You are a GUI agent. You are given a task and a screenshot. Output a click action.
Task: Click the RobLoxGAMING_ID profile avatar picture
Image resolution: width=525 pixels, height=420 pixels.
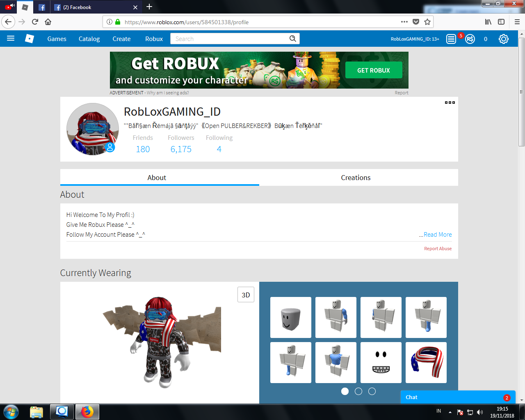[93, 129]
